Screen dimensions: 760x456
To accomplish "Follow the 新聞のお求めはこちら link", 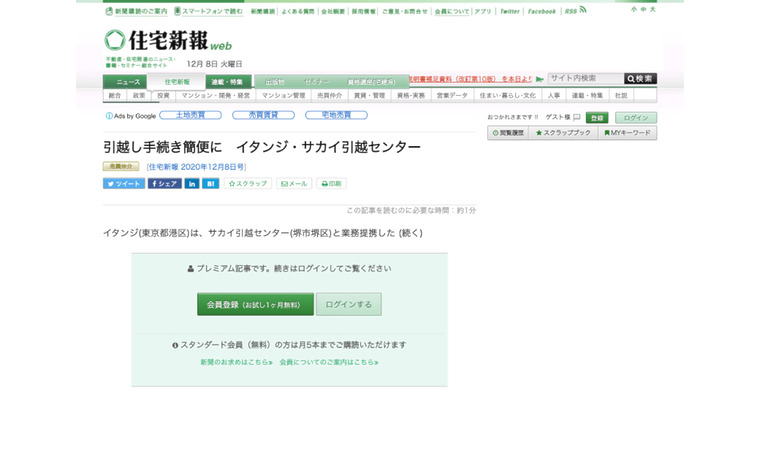I will click(236, 362).
